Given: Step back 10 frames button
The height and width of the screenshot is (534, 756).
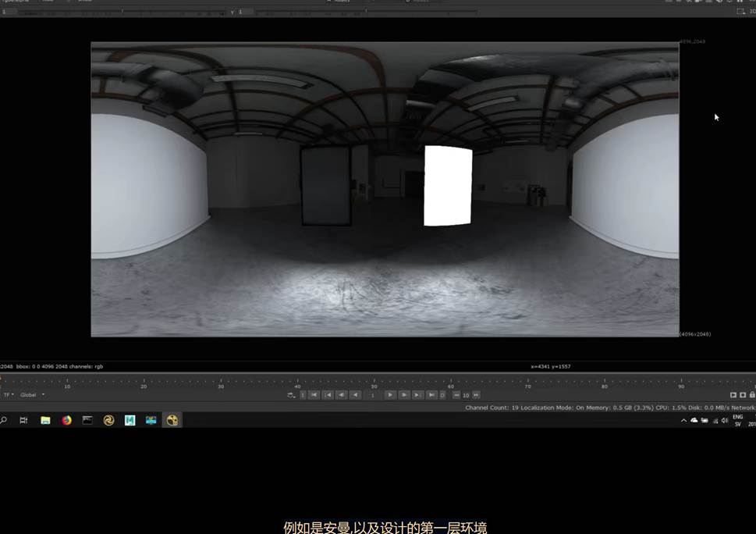Looking at the screenshot, I should 456,395.
